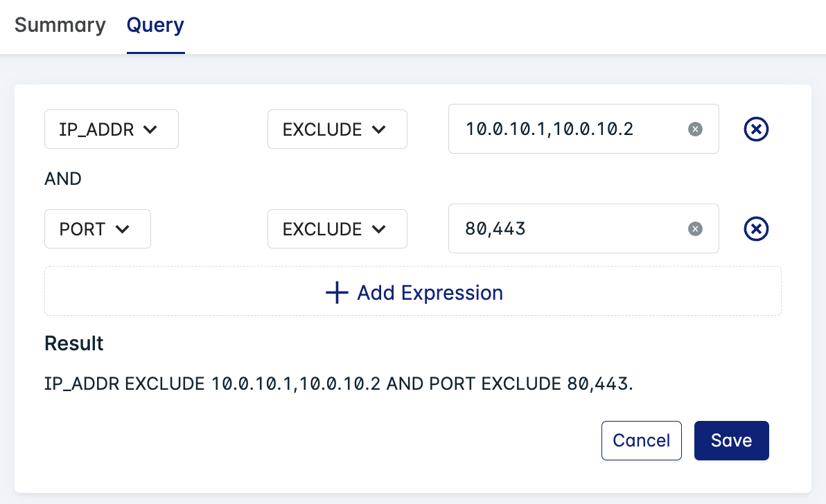Screen dimensions: 826x504
Task: Change the EXCLUDE operator in PORT row
Action: [x=337, y=229]
